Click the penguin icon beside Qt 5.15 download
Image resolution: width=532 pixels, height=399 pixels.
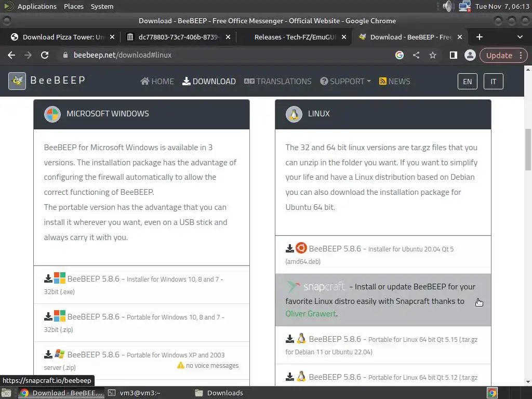[301, 339]
